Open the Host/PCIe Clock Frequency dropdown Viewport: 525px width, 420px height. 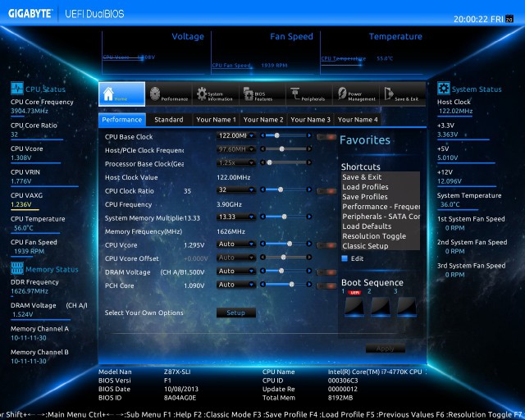pos(236,149)
